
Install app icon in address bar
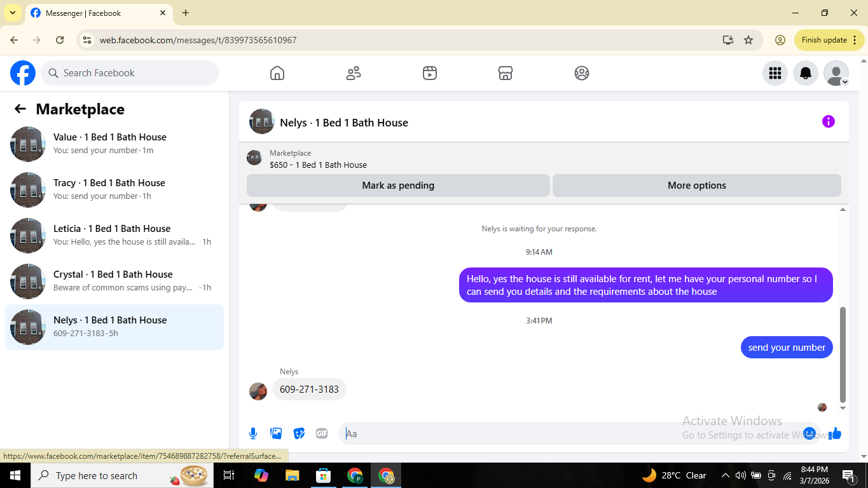pyautogui.click(x=728, y=40)
